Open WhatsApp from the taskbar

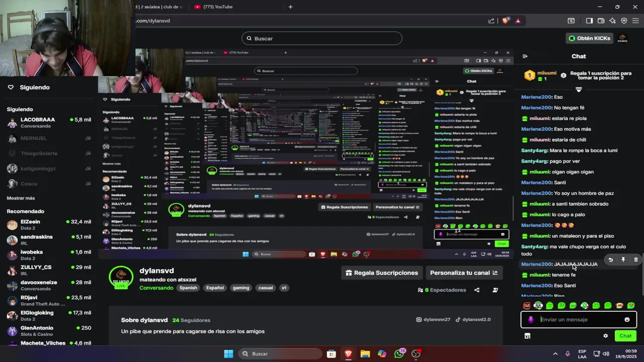click(399, 354)
